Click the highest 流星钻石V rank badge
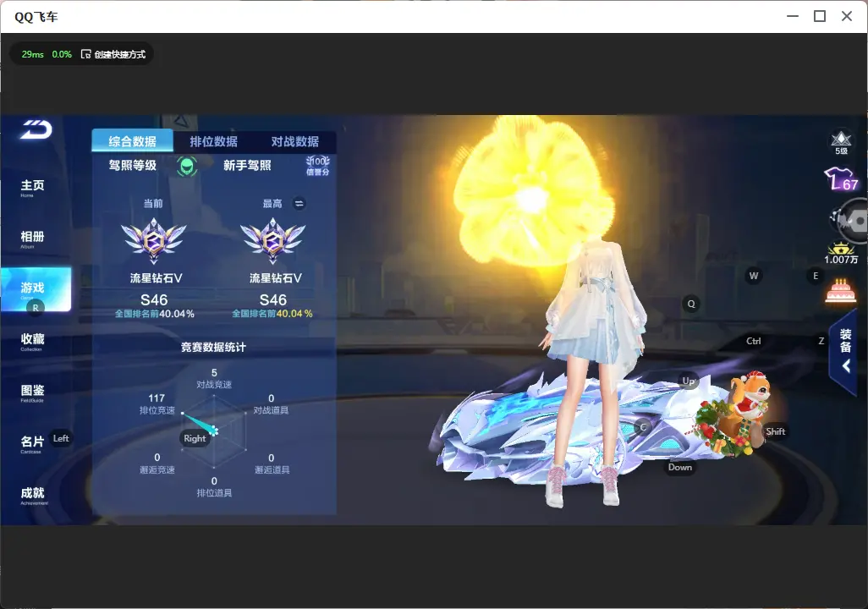The height and width of the screenshot is (609, 868). 273,240
